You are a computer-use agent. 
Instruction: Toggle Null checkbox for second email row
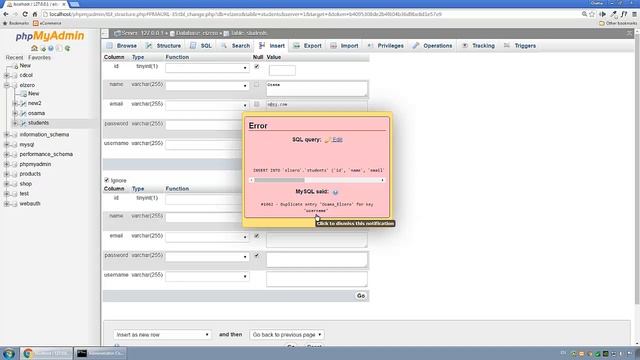tap(257, 236)
